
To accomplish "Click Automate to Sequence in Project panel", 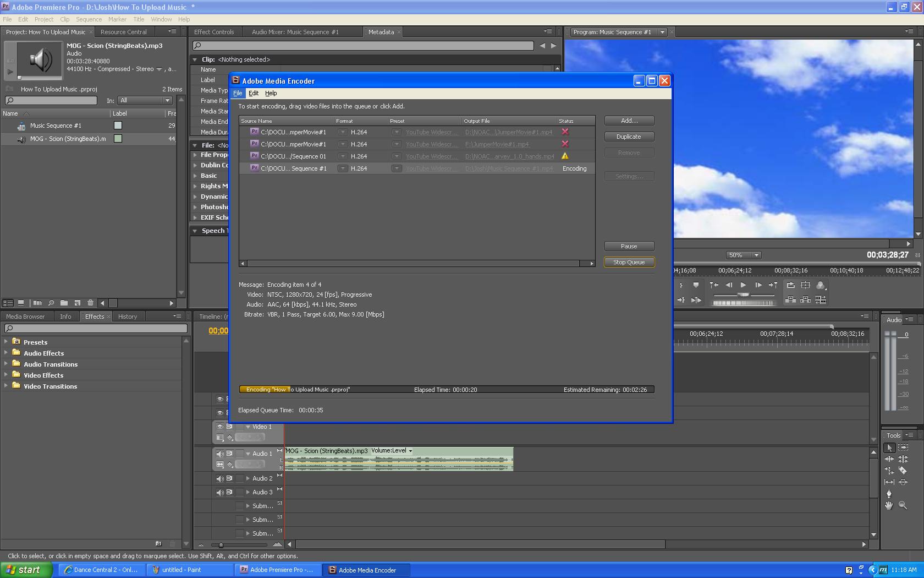I will click(37, 303).
